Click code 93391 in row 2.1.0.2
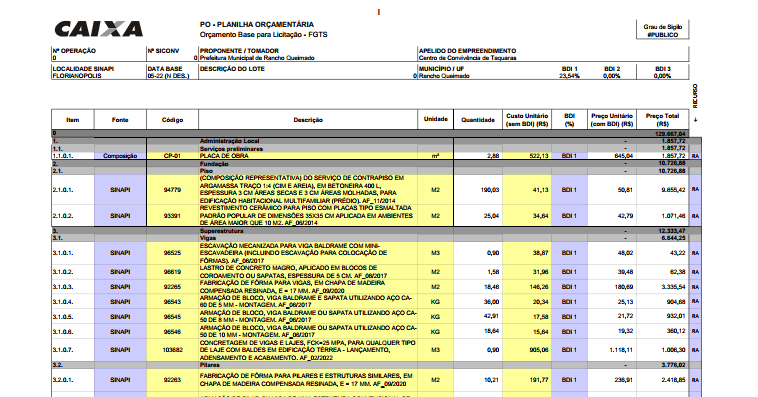 pyautogui.click(x=173, y=216)
